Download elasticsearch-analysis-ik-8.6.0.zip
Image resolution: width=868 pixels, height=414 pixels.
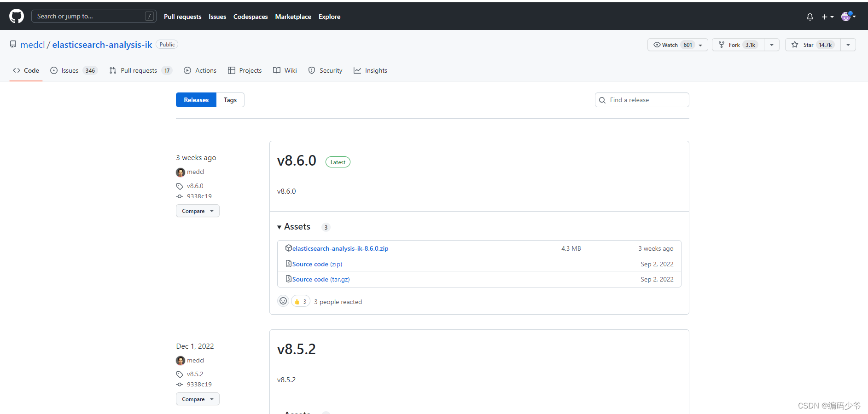(x=340, y=248)
